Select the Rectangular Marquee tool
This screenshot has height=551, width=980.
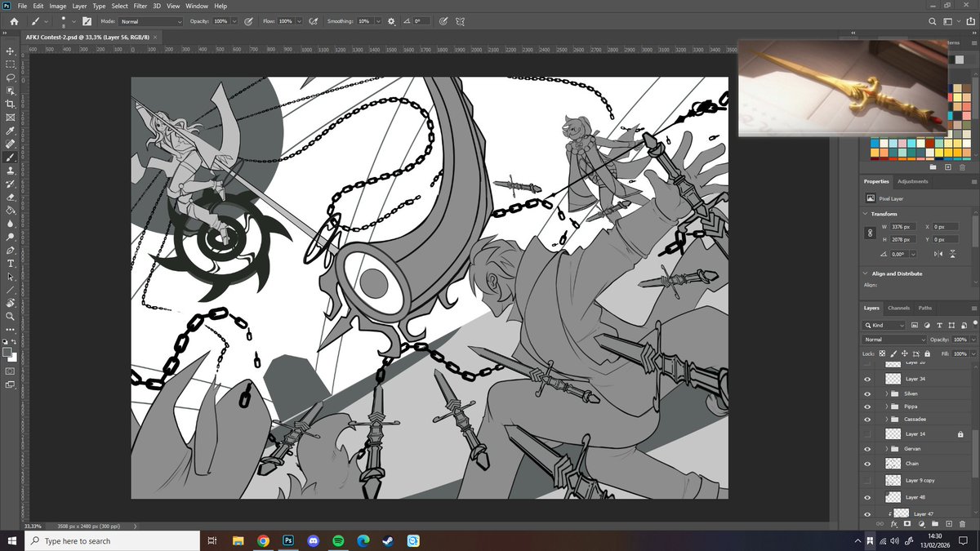pos(11,64)
